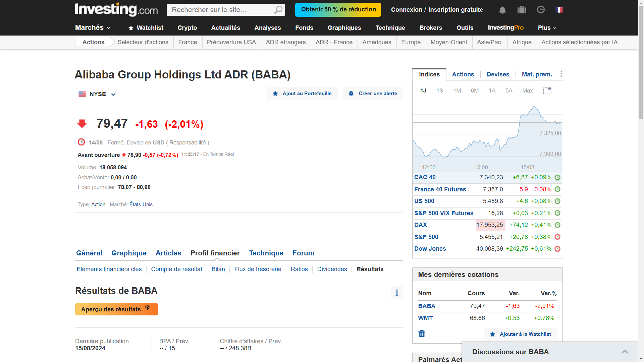Click the Aperçu des résultats button

[116, 309]
